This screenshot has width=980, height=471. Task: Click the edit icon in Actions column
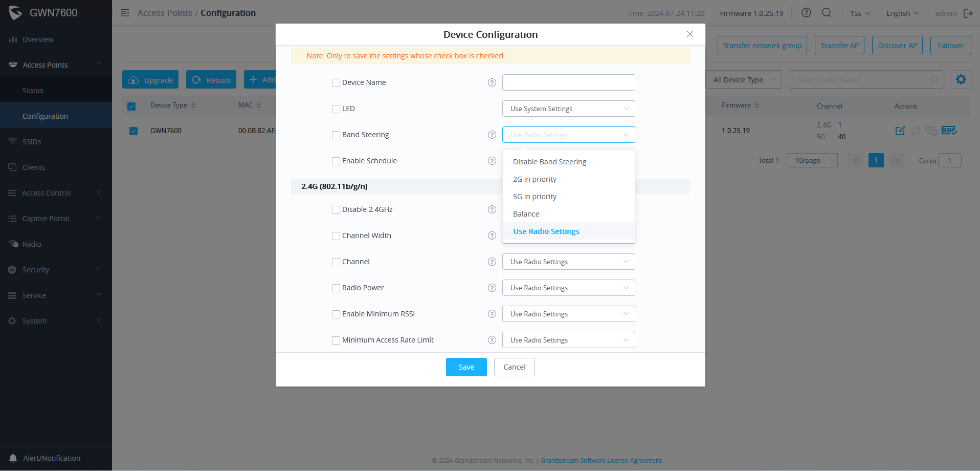pos(900,131)
